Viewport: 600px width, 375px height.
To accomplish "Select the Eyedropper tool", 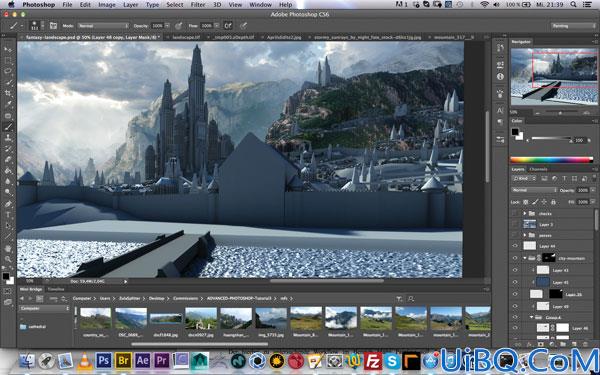I will click(x=8, y=104).
